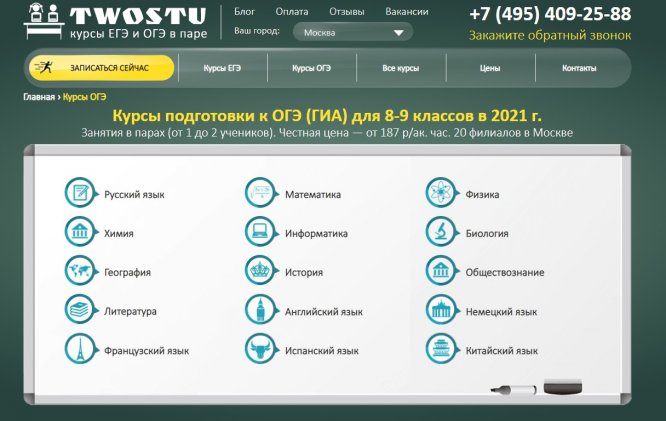Screen dimensions: 666x421
Task: Click the Ваш город label
Action: (257, 31)
